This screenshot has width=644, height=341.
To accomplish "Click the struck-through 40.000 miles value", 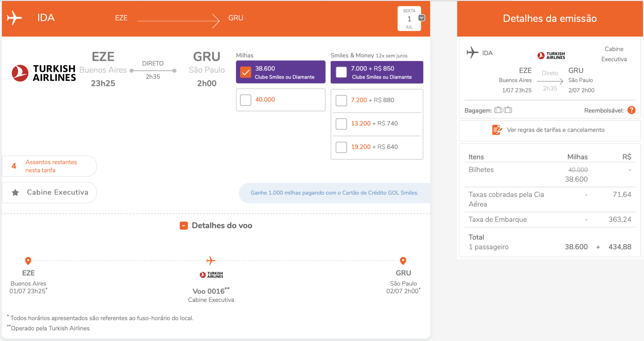I will (578, 170).
